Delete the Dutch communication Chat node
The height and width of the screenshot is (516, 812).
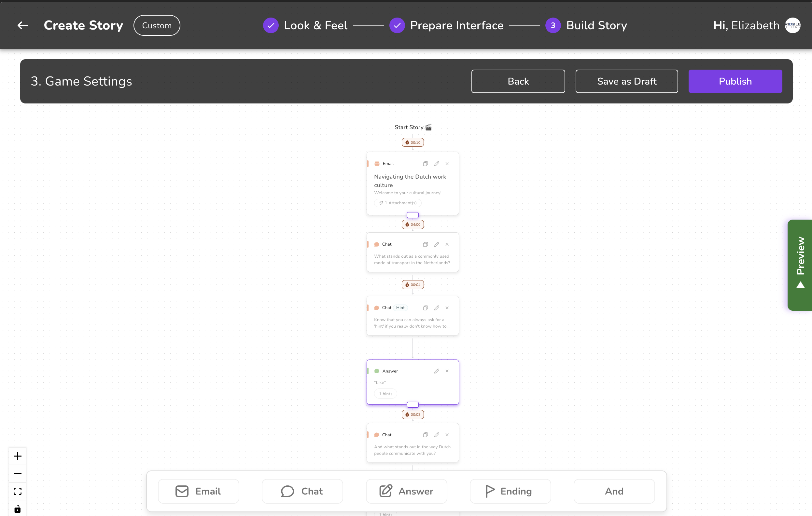tap(447, 435)
